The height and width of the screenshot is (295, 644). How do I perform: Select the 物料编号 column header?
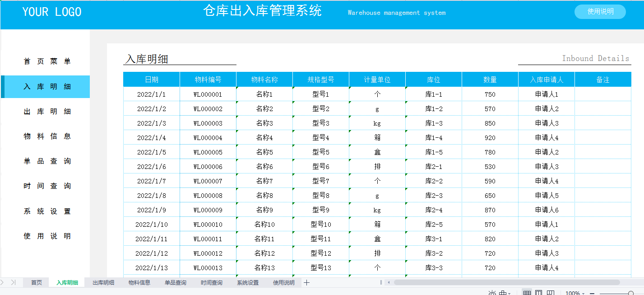coord(208,80)
